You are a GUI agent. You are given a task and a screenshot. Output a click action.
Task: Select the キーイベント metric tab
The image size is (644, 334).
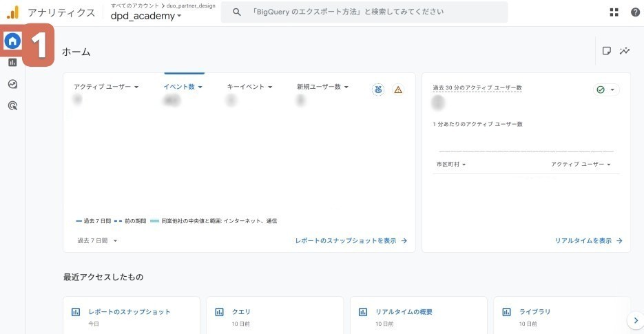(x=249, y=87)
